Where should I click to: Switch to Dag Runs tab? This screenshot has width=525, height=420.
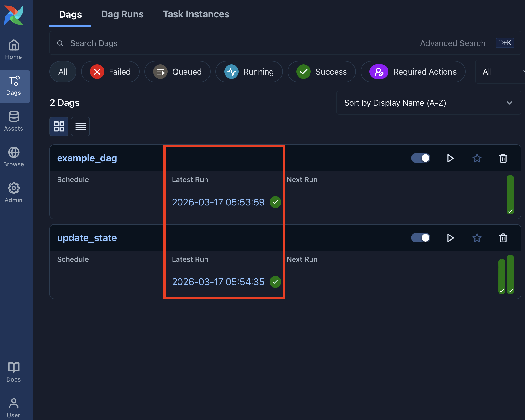coord(122,14)
